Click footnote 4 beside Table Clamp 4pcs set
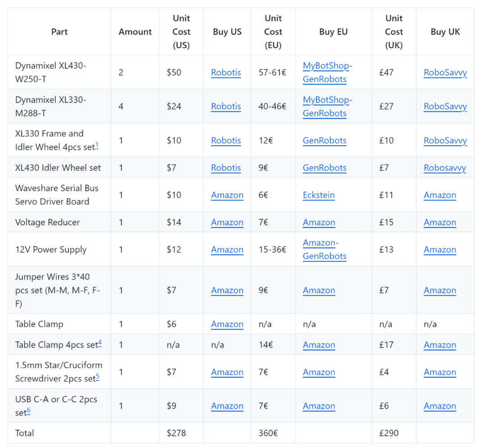Screen dimensions: 486x448 99,343
